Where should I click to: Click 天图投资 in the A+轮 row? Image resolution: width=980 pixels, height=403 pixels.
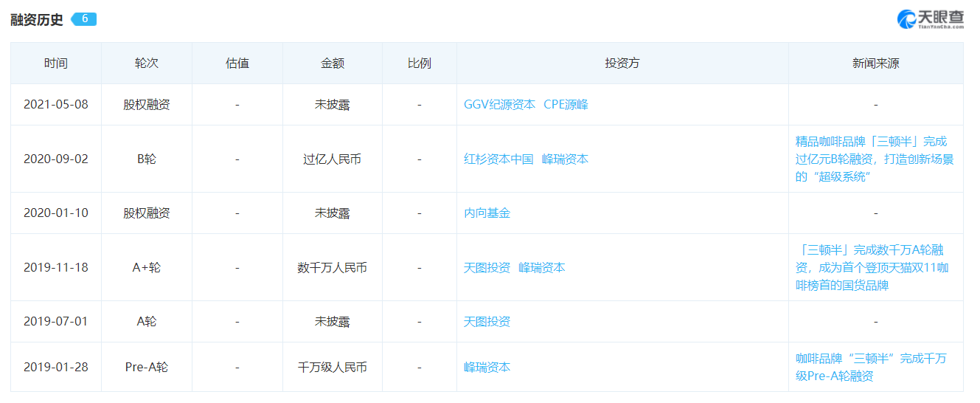coord(487,268)
